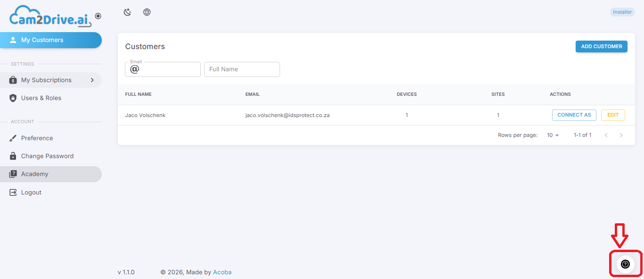Image resolution: width=644 pixels, height=279 pixels.
Task: Click the My Subscriptions bag icon
Action: 13,80
